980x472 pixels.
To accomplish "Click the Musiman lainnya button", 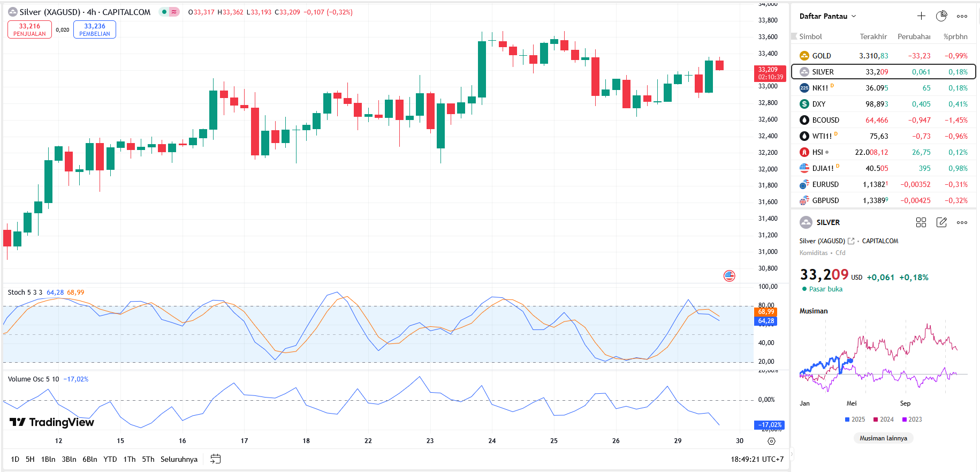I will (x=883, y=438).
